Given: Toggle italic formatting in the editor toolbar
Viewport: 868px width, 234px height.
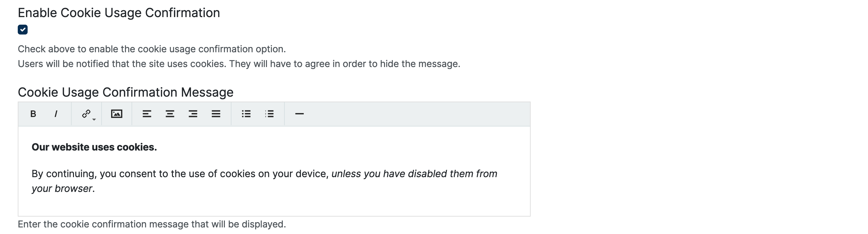Looking at the screenshot, I should tap(56, 114).
